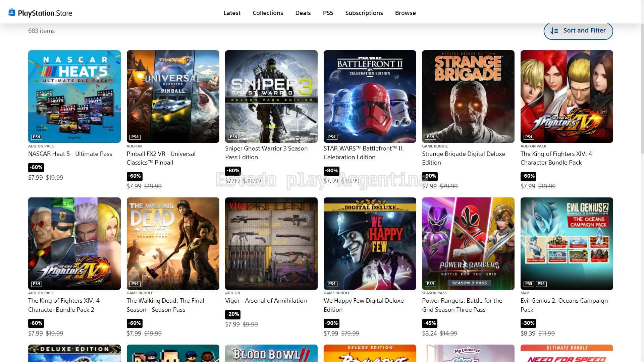This screenshot has height=362, width=644.
Task: Open the Browse menu
Action: pos(405,13)
